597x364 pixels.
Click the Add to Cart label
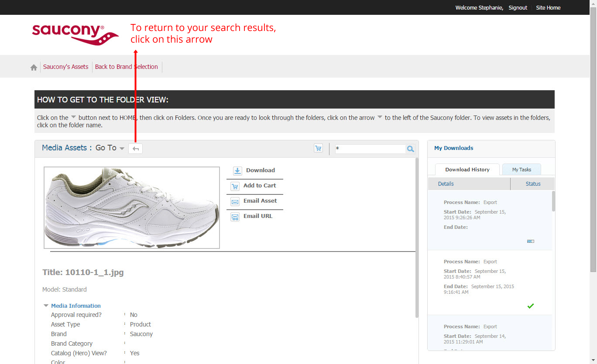(260, 185)
